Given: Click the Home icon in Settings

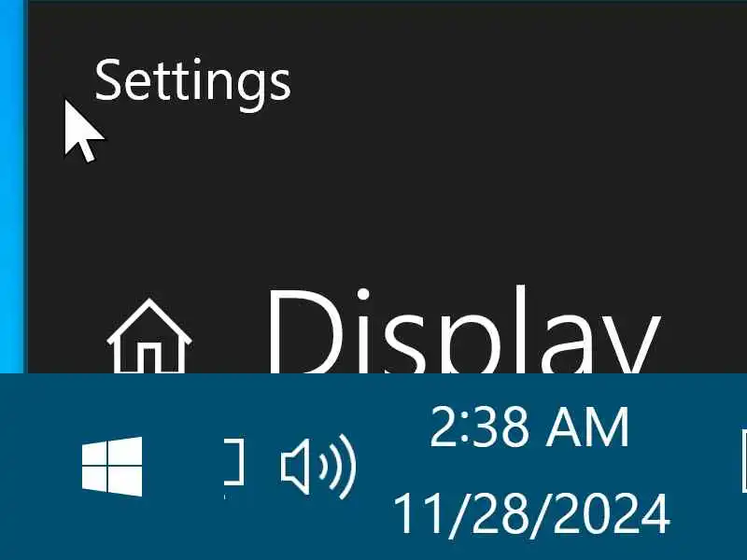Looking at the screenshot, I should (x=149, y=336).
